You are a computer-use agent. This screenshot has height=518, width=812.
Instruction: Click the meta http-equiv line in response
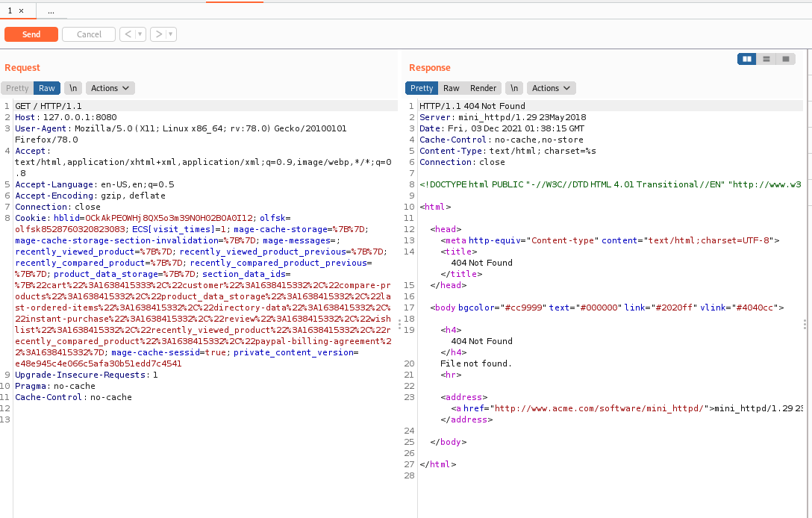(610, 240)
